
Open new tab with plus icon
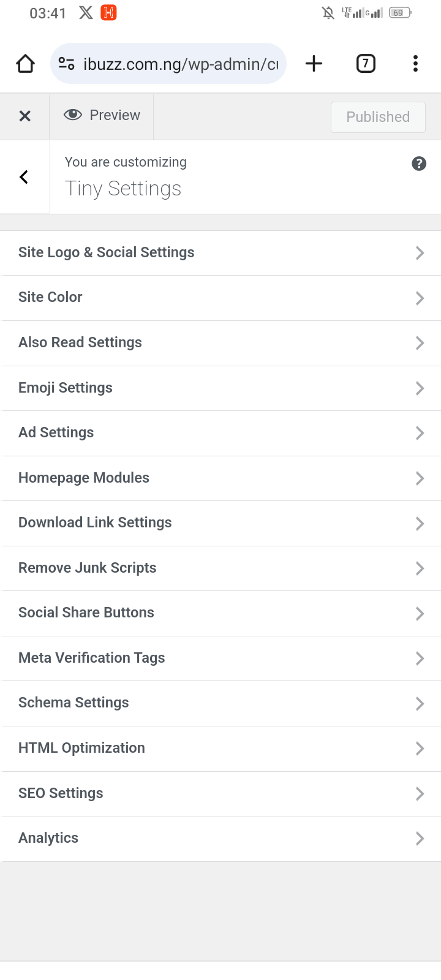tap(314, 64)
